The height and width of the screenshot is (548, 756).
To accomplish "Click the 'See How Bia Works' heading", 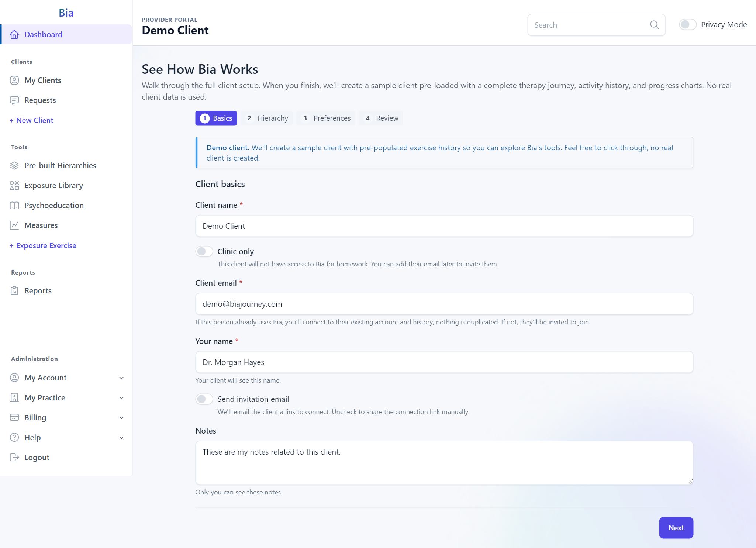I will coord(200,69).
